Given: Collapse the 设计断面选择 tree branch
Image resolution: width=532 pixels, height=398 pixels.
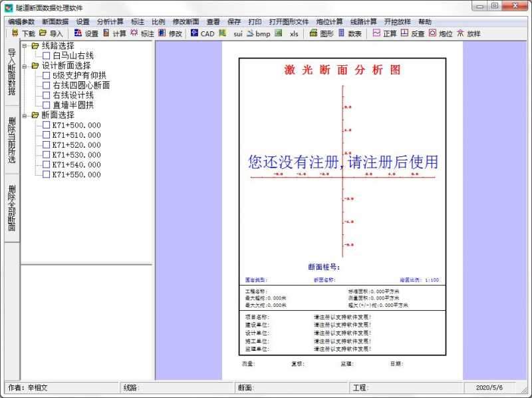Looking at the screenshot, I should click(x=24, y=66).
